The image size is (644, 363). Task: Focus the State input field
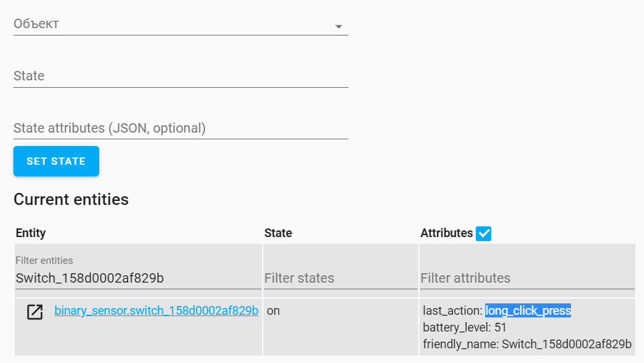coord(180,76)
